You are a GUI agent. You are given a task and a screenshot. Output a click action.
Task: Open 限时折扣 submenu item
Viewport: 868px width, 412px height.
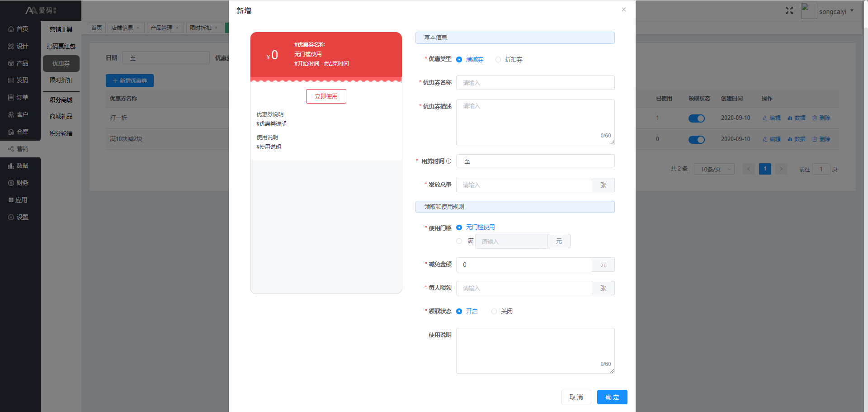(x=61, y=80)
